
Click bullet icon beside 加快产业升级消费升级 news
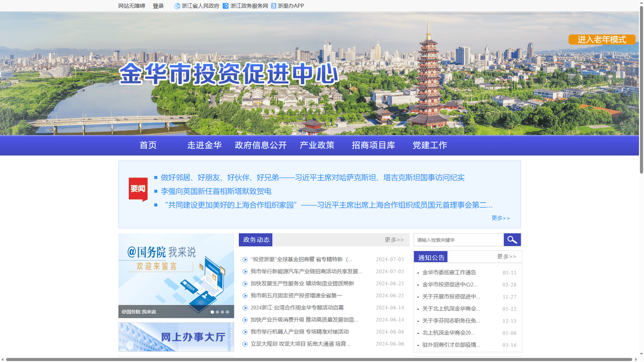tap(245, 320)
